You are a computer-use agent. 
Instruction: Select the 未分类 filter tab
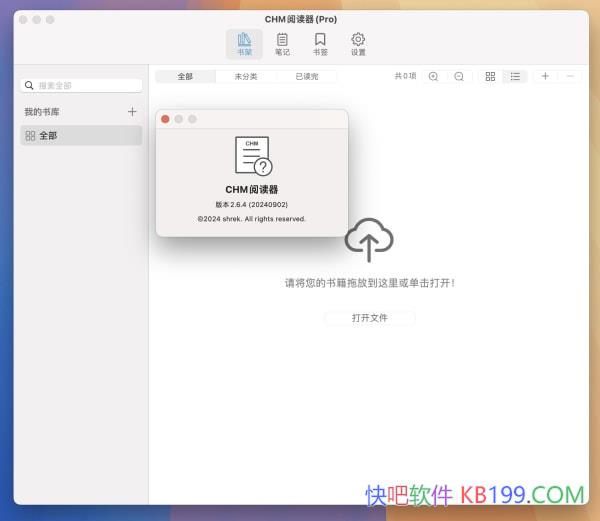pyautogui.click(x=246, y=76)
